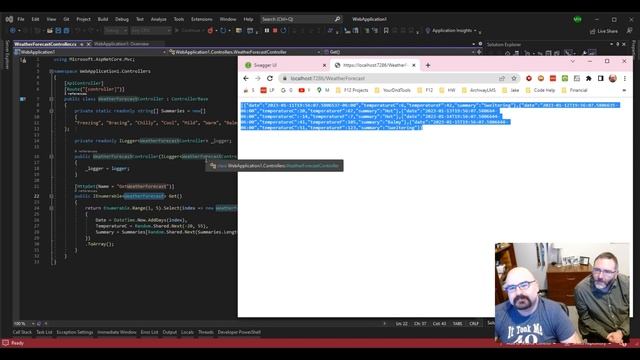Open the Extensions menu
640x360 pixels.
(202, 19)
